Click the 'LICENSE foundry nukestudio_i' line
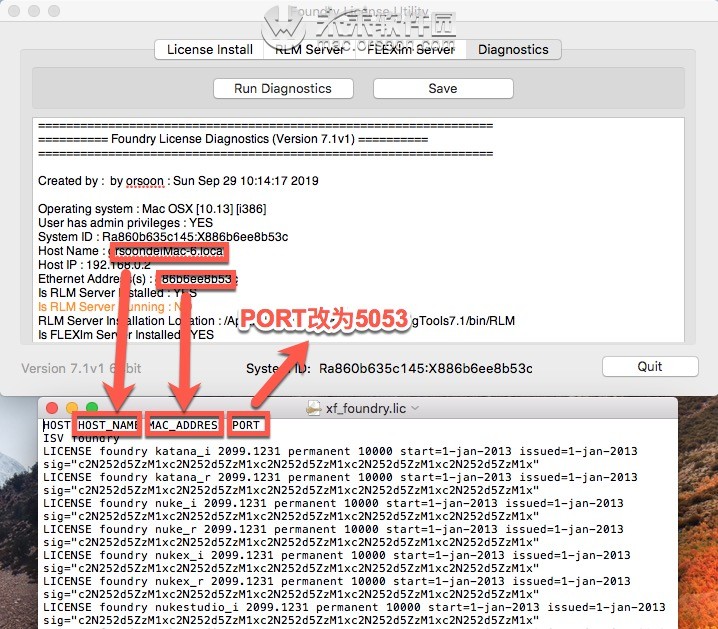The image size is (718, 629). 354,607
